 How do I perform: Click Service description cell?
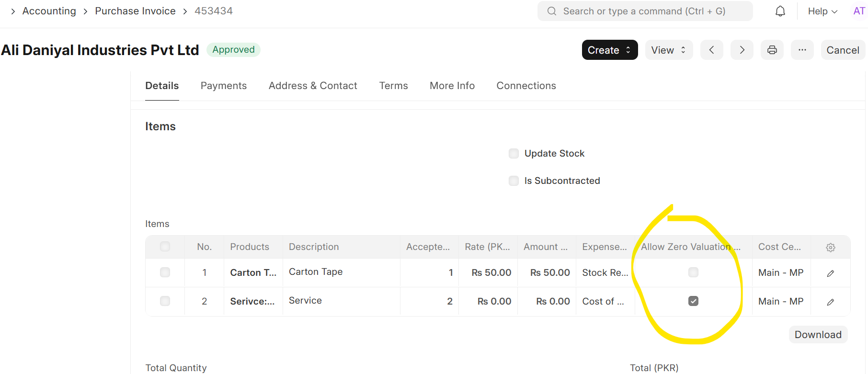pos(341,301)
